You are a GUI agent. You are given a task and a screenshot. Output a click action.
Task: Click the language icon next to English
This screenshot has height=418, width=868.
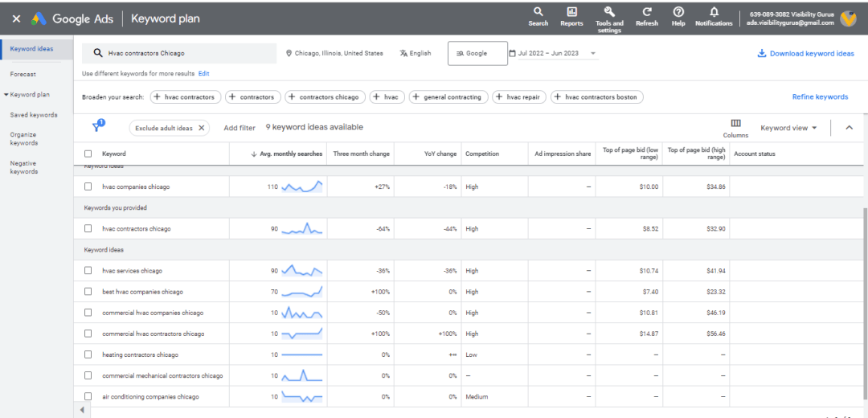point(403,54)
